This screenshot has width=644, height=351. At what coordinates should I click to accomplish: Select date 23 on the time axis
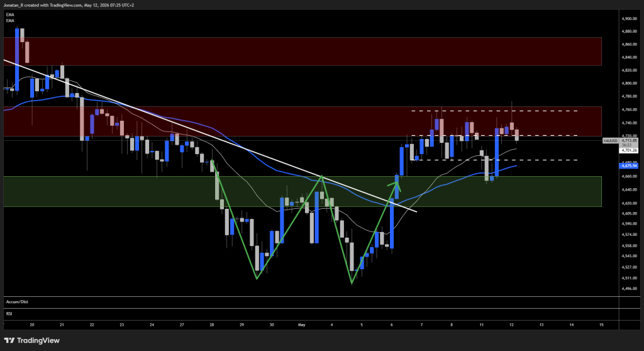coord(122,325)
